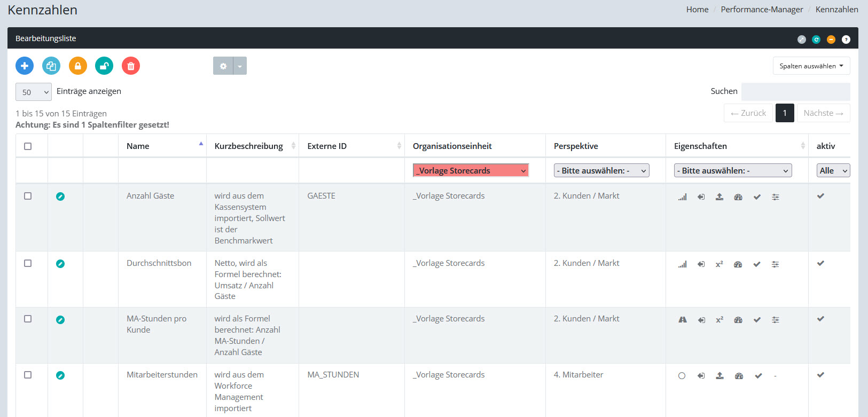This screenshot has height=417, width=868.
Task: Open the entries-per-page dropdown showing 50
Action: (34, 92)
